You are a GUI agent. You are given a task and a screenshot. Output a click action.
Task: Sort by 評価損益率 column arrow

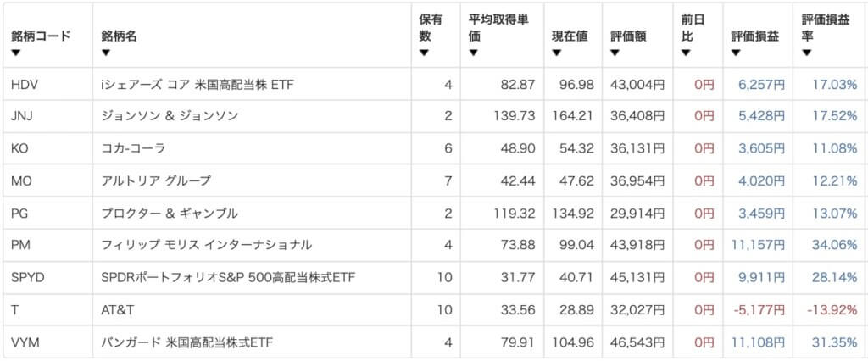806,53
